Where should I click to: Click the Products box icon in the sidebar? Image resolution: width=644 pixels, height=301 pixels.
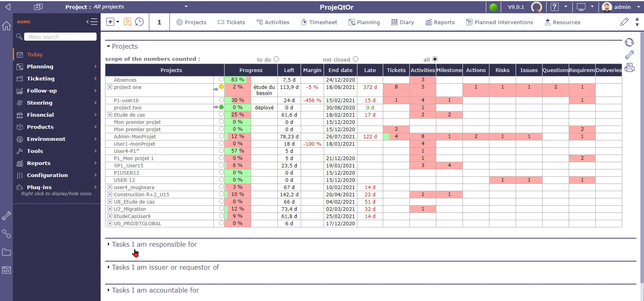[x=20, y=127]
